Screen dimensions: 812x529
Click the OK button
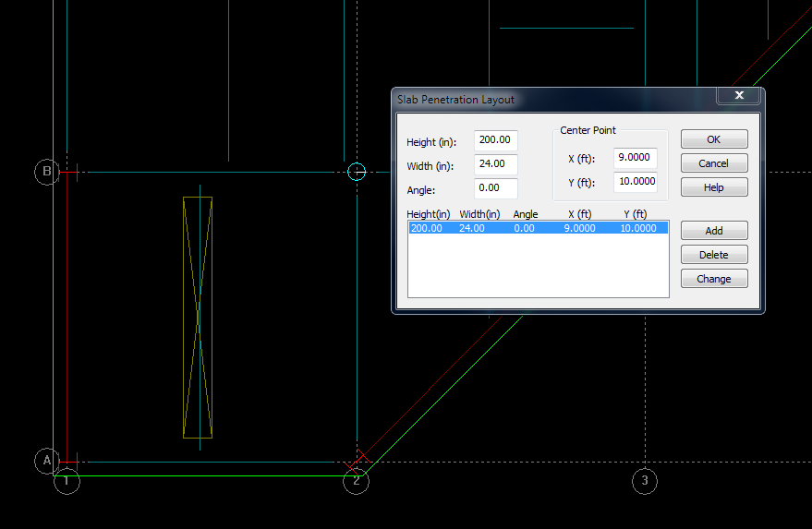pyautogui.click(x=714, y=139)
